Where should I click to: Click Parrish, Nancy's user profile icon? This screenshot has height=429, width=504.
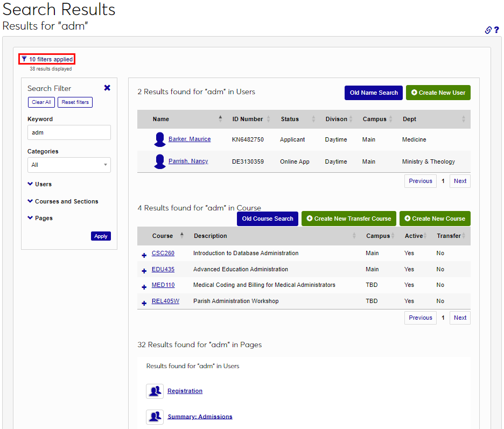(x=159, y=161)
